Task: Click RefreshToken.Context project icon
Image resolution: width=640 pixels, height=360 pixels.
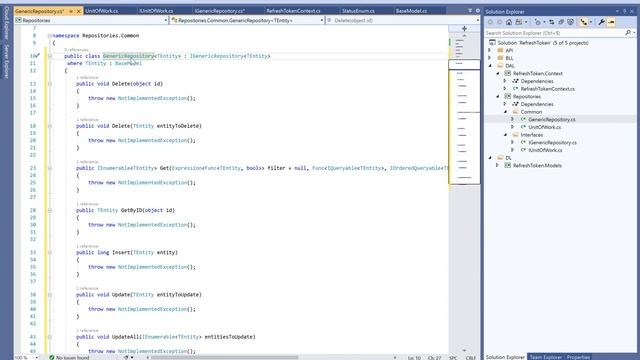Action: (507, 73)
